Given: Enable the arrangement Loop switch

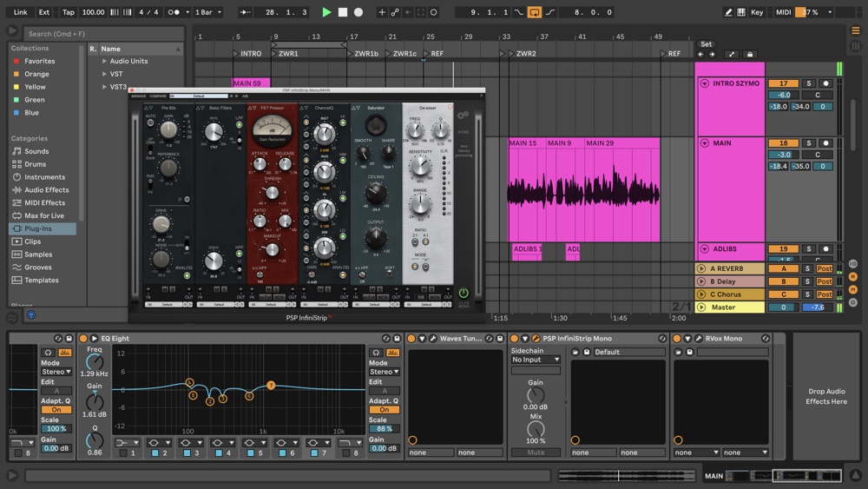Looking at the screenshot, I should [535, 12].
